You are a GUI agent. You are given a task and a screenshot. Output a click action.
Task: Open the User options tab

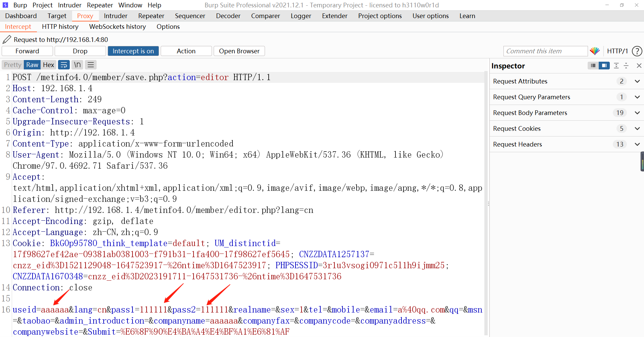tap(431, 16)
